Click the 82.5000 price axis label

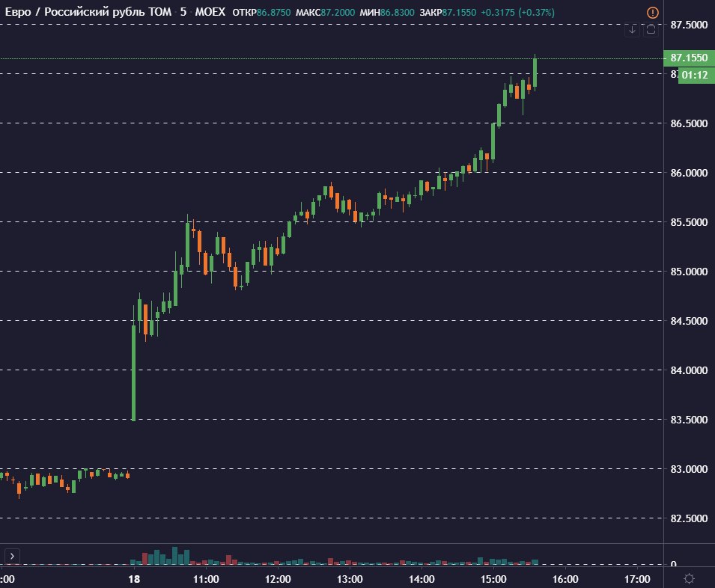point(689,518)
